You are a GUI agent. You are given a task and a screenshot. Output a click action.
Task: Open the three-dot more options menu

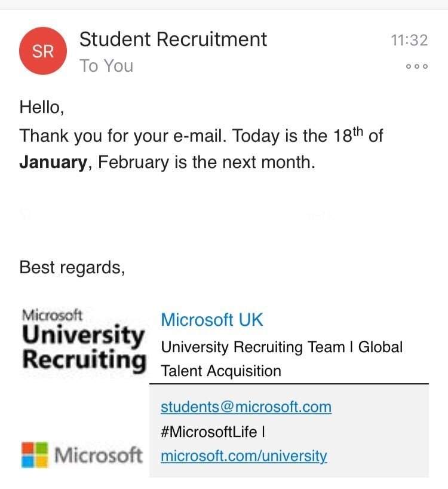[416, 66]
